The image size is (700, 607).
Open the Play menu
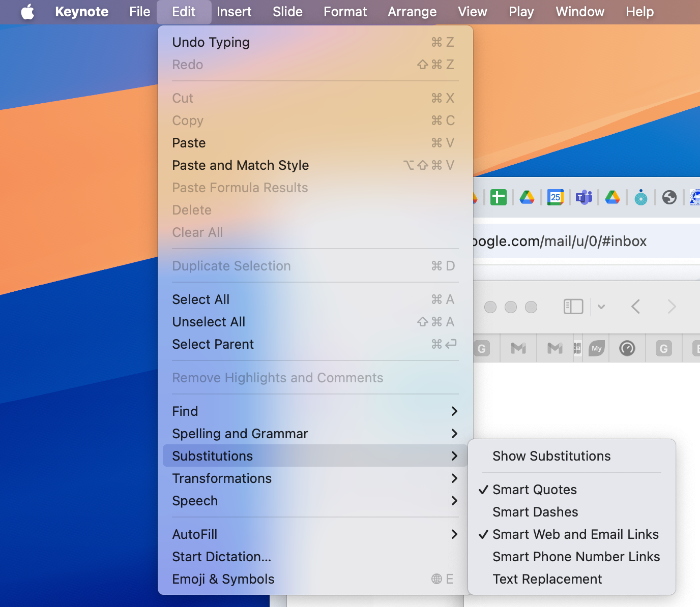[521, 12]
